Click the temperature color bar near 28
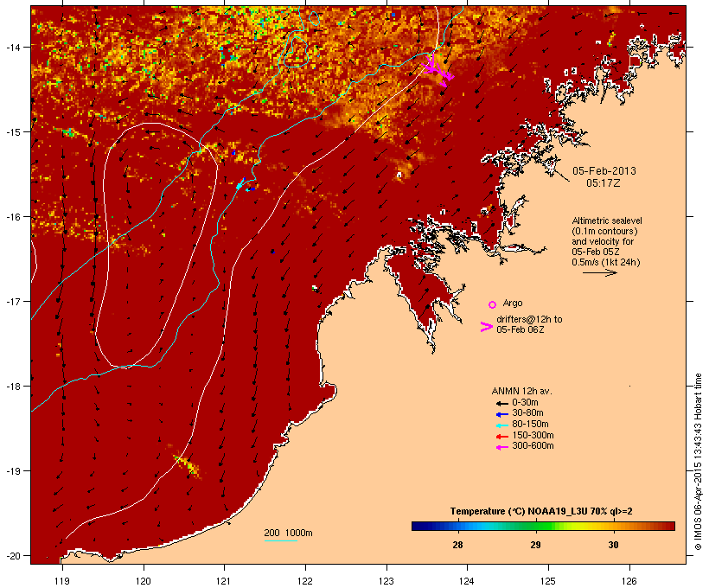 (x=457, y=526)
